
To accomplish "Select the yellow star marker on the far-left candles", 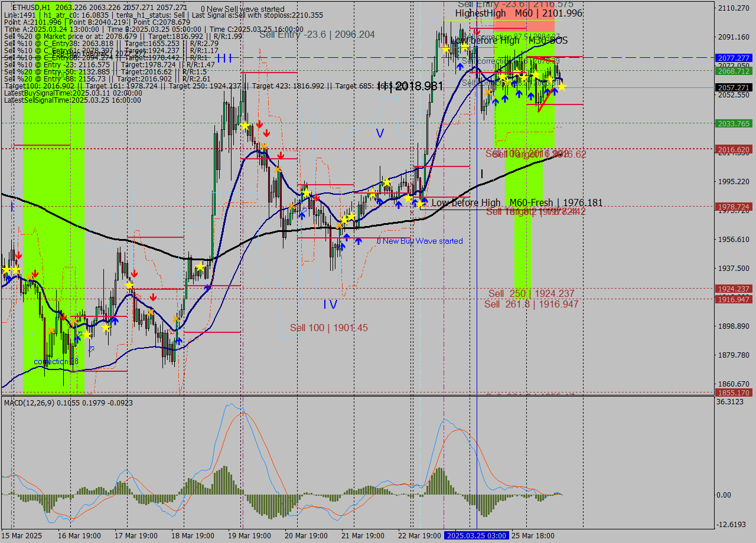I will [6, 269].
